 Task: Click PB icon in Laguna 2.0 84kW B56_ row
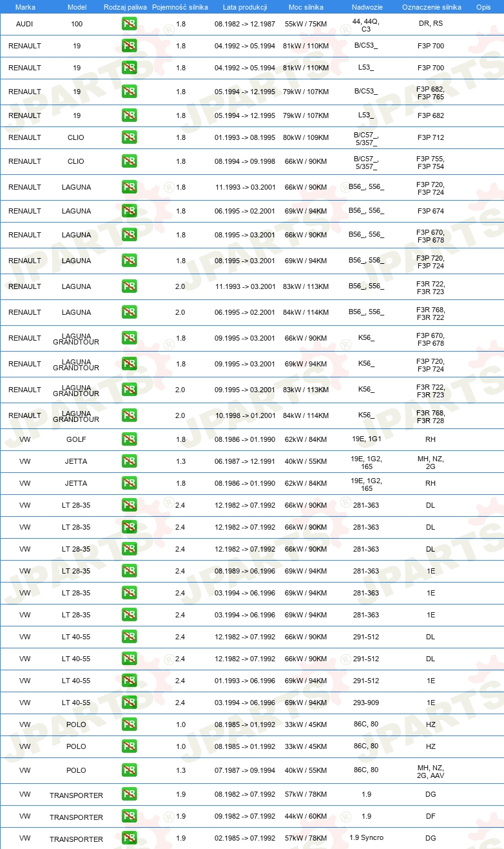[129, 312]
